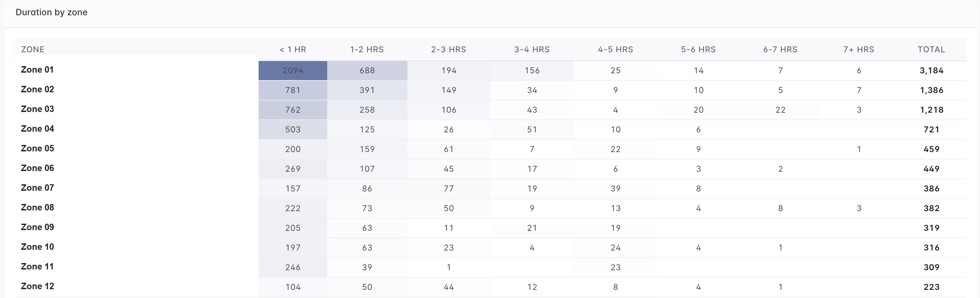The width and height of the screenshot is (980, 298).
Task: Sort by the < 1 HR column header
Action: (x=293, y=50)
